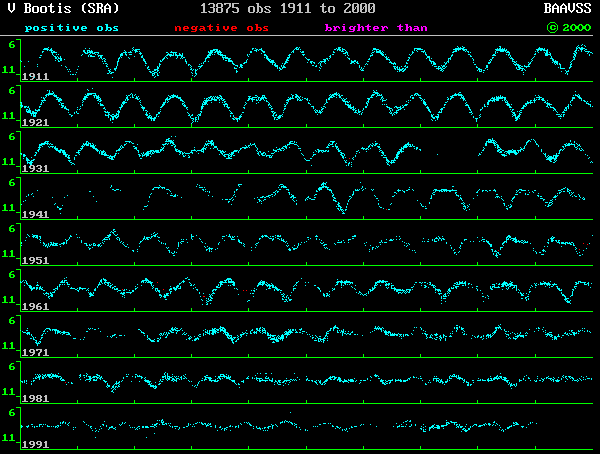Click magnitude 11 axis label in 1991 row
Image resolution: width=600 pixels, height=454 pixels.
pyautogui.click(x=9, y=438)
